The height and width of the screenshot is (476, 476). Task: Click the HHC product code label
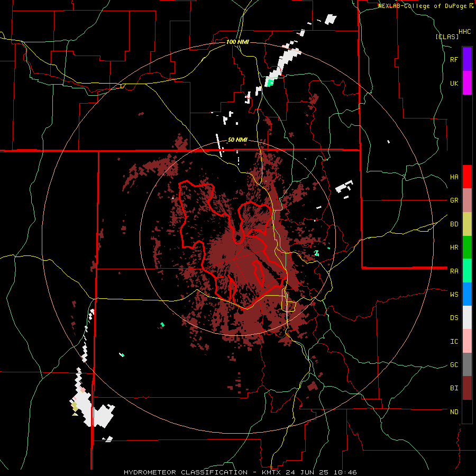coord(465,32)
